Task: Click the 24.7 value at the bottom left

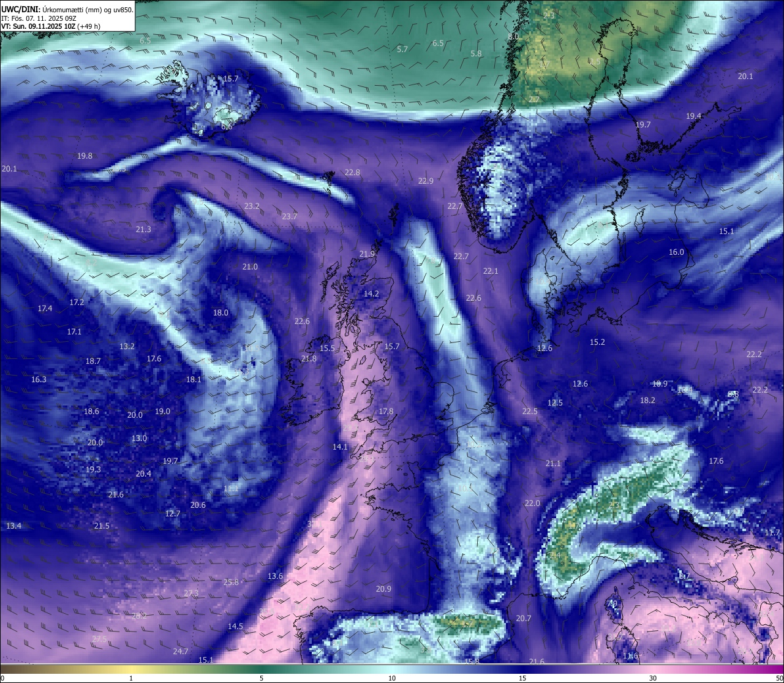Action: (x=180, y=652)
